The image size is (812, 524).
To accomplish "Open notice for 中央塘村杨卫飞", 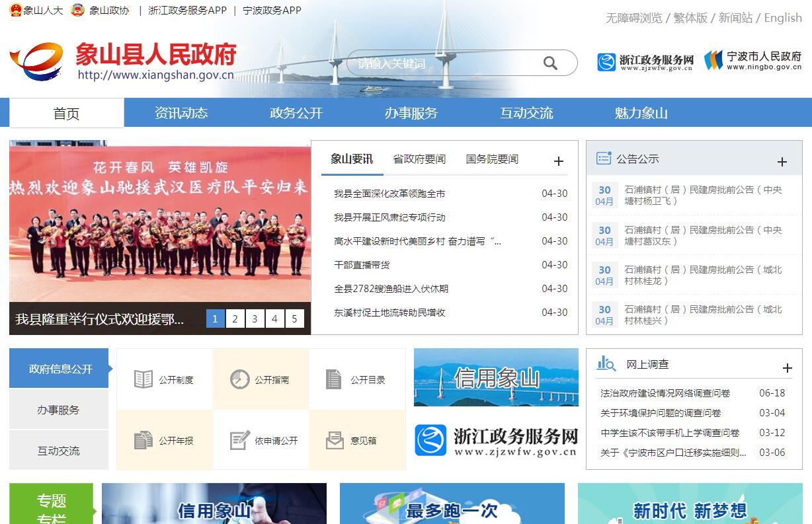I will tap(703, 195).
